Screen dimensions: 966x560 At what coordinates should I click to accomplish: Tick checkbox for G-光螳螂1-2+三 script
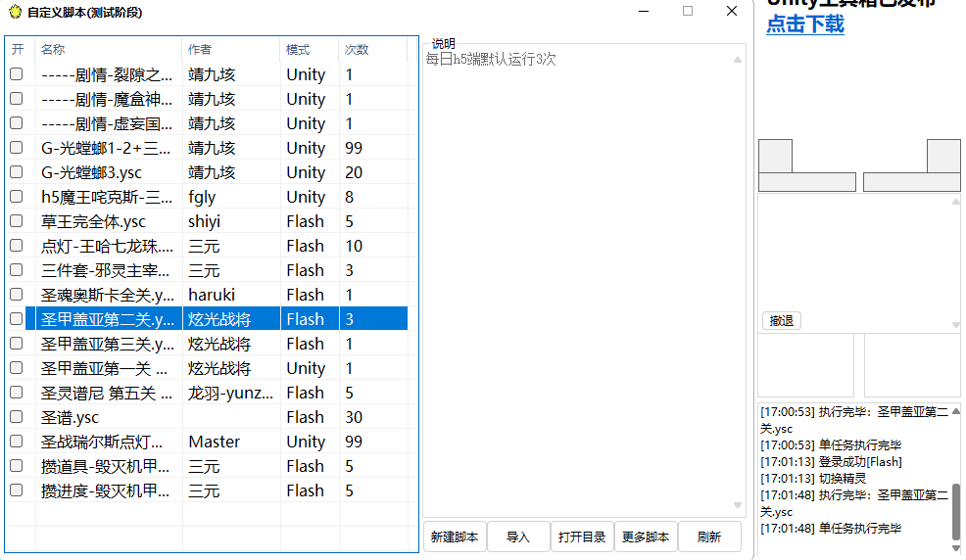point(17,148)
